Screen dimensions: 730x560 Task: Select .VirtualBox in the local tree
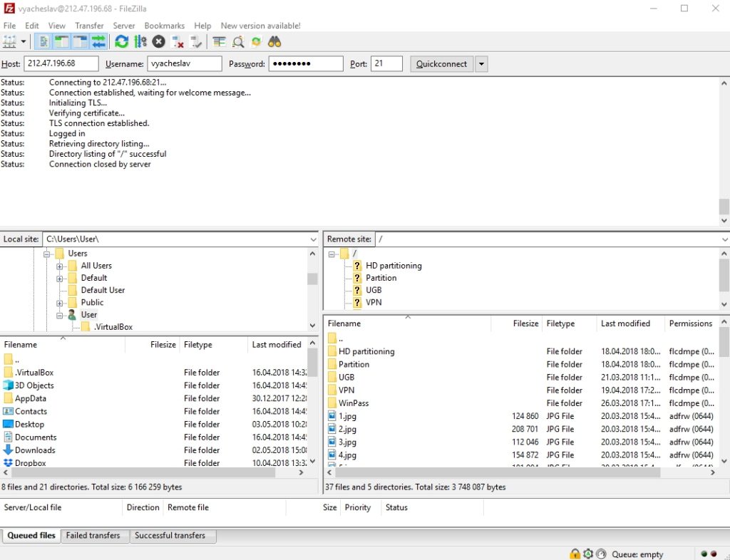pyautogui.click(x=113, y=327)
